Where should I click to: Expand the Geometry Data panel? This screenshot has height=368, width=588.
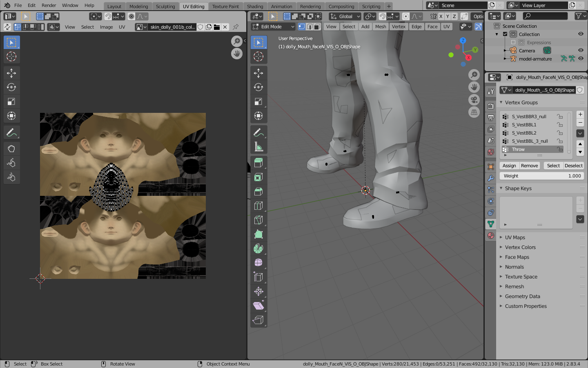tap(522, 296)
